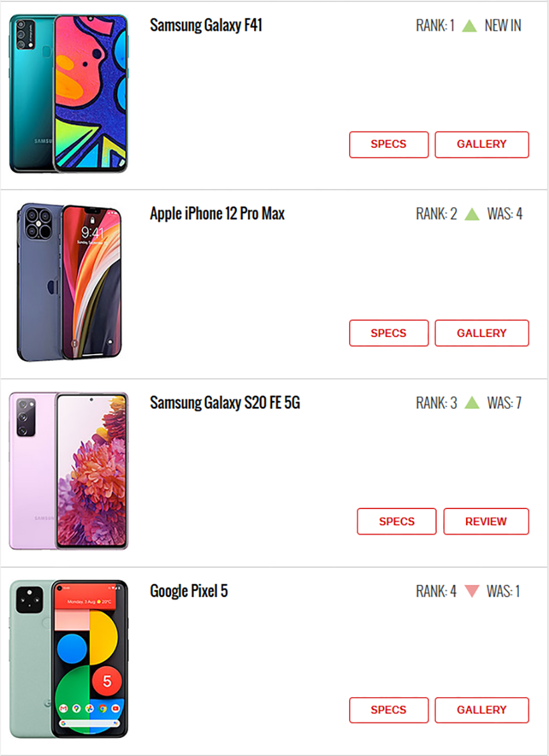Click the green up arrow beside Rank 1
This screenshot has width=549, height=756.
point(469,26)
